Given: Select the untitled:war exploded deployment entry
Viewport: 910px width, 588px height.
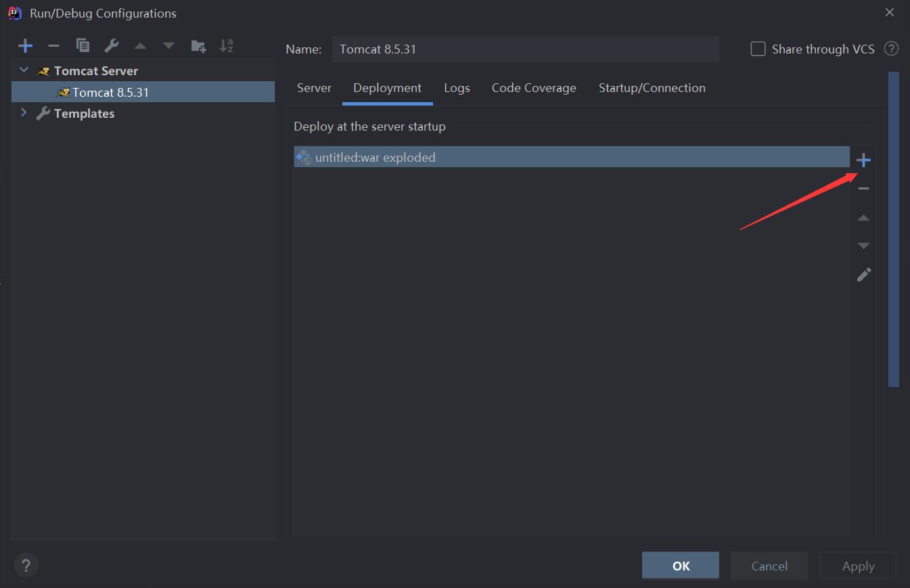Looking at the screenshot, I should coord(572,157).
